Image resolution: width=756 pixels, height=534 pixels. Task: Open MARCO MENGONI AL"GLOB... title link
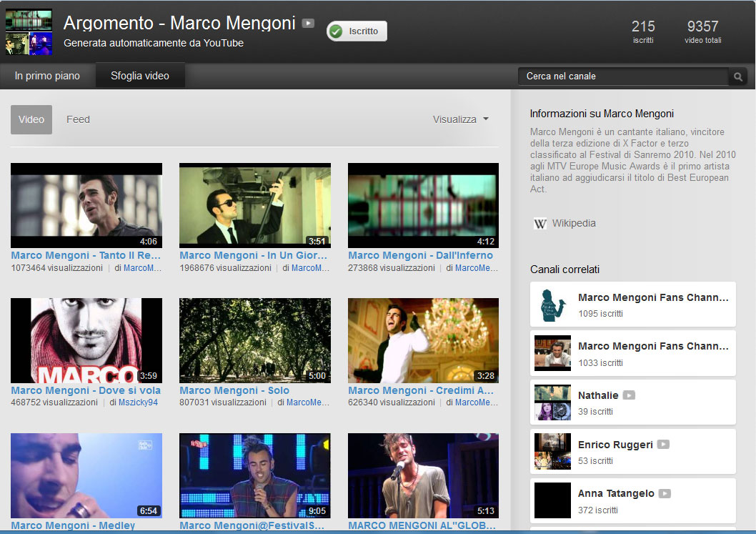point(422,525)
